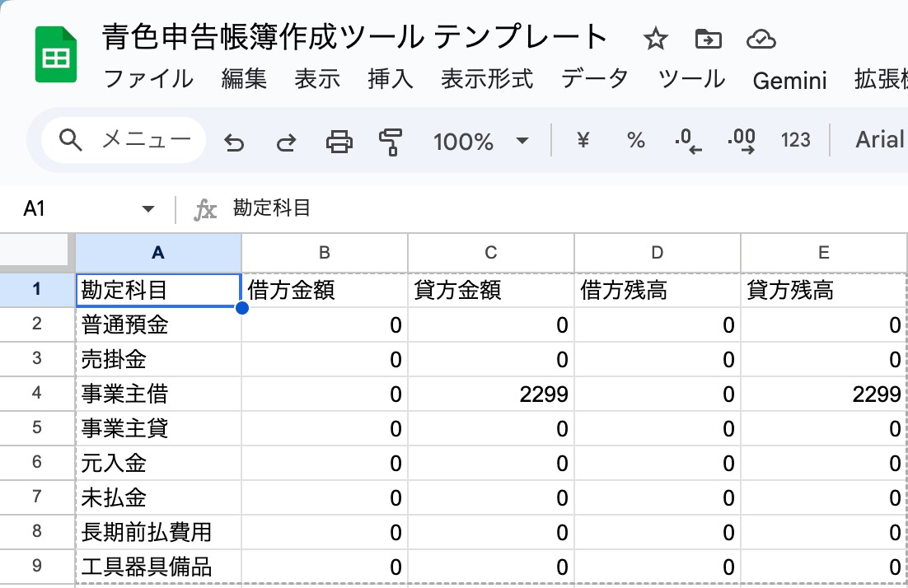The width and height of the screenshot is (908, 588).
Task: Open the Gemini menu
Action: point(790,81)
